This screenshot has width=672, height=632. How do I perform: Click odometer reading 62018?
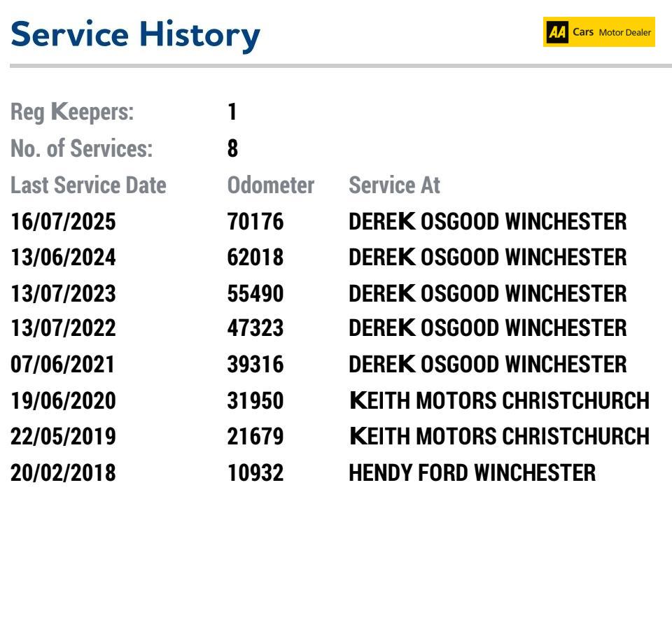tap(255, 257)
